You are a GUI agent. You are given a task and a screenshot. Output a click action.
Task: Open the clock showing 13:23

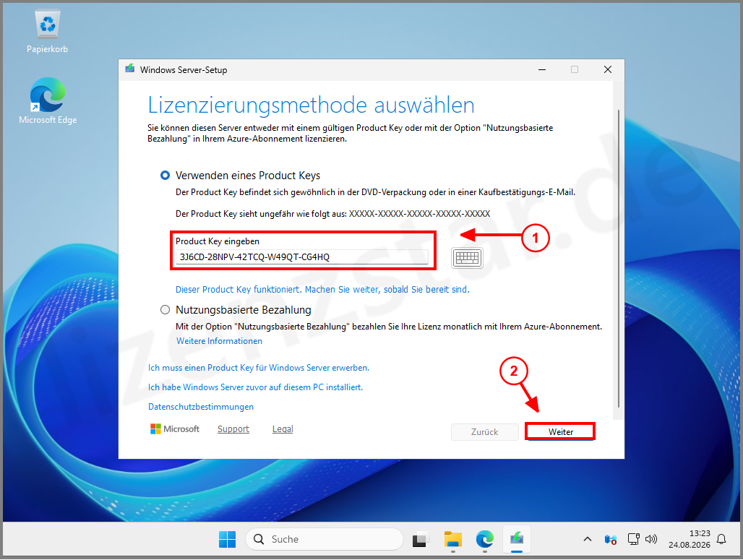coord(690,539)
